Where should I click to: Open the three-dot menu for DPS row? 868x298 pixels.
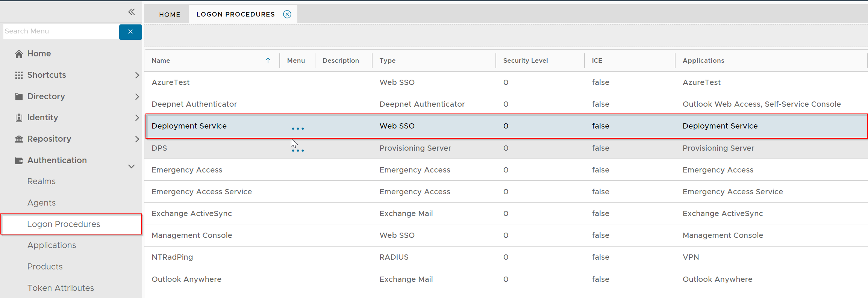click(x=298, y=150)
